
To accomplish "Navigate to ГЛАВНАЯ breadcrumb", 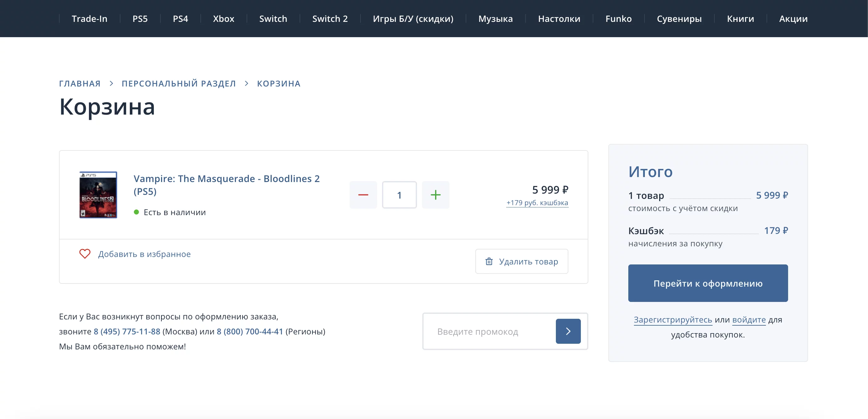I will tap(80, 83).
